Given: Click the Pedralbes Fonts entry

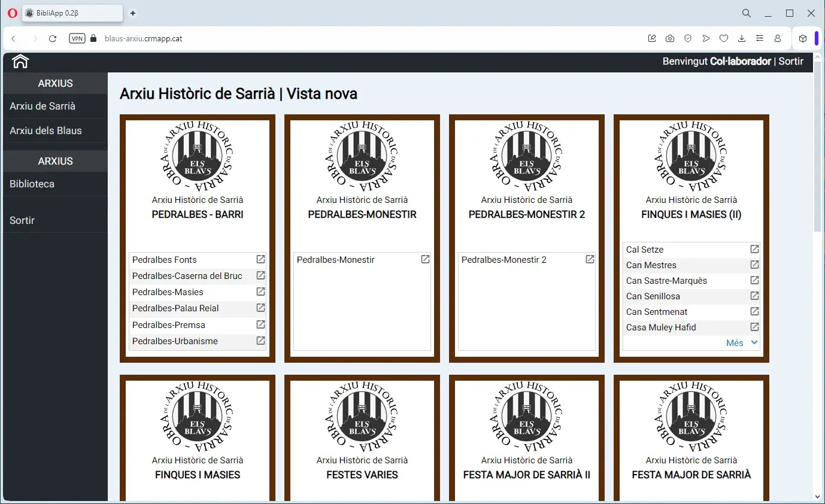Looking at the screenshot, I should [x=165, y=260].
